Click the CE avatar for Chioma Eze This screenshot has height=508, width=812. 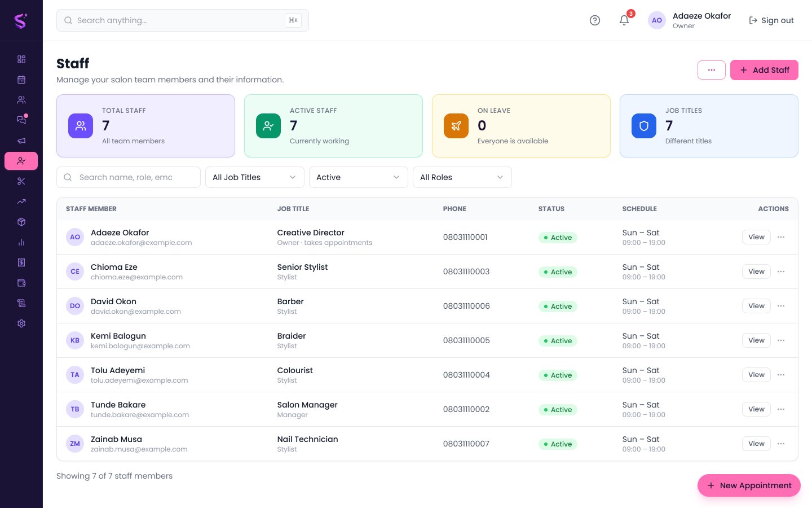pyautogui.click(x=75, y=271)
